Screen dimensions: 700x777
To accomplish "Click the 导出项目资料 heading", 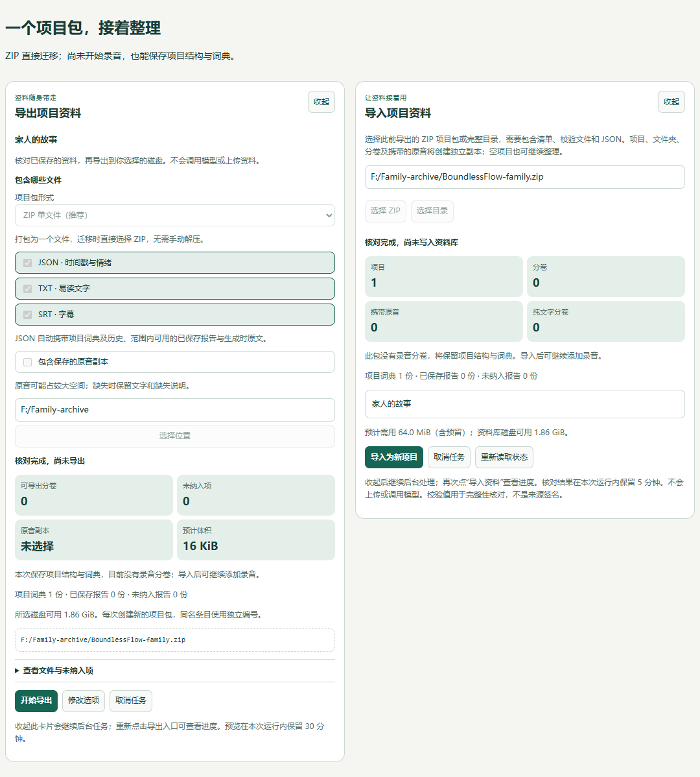I will click(48, 114).
